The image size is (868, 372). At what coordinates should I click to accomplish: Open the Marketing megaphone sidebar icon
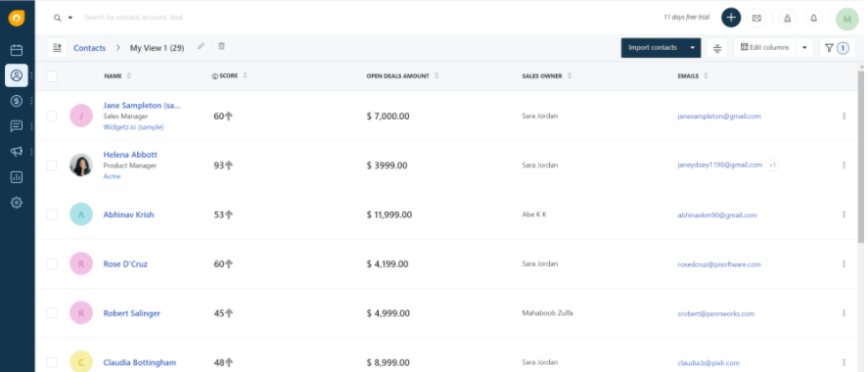point(17,152)
